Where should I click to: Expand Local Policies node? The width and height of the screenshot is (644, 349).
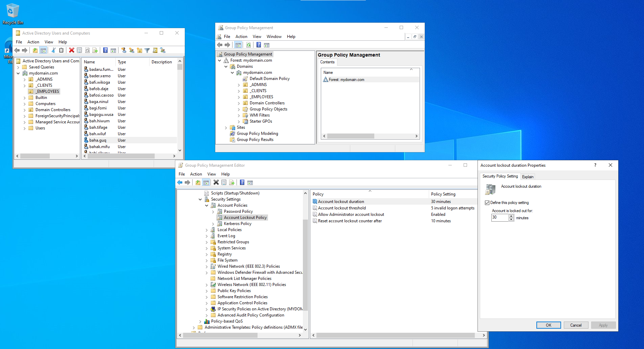tap(206, 230)
